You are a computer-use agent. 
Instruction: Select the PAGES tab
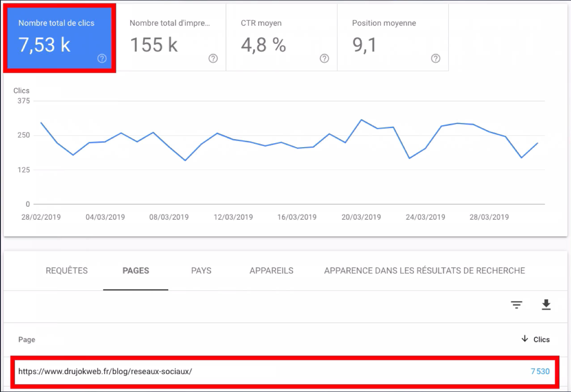pos(136,271)
